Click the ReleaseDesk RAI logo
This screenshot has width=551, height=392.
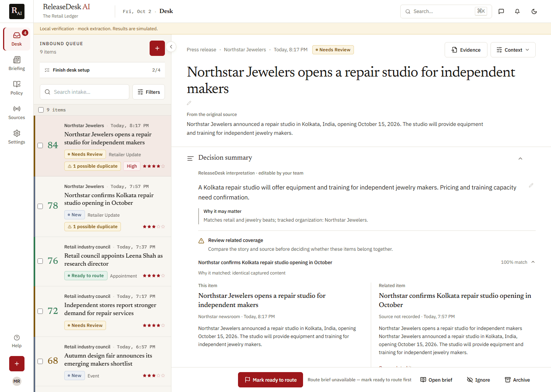17,11
